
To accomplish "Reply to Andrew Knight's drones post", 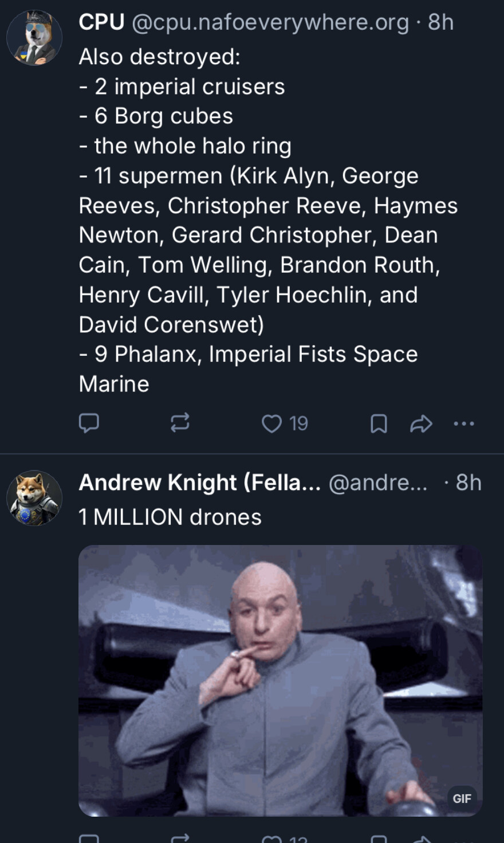I will (89, 839).
